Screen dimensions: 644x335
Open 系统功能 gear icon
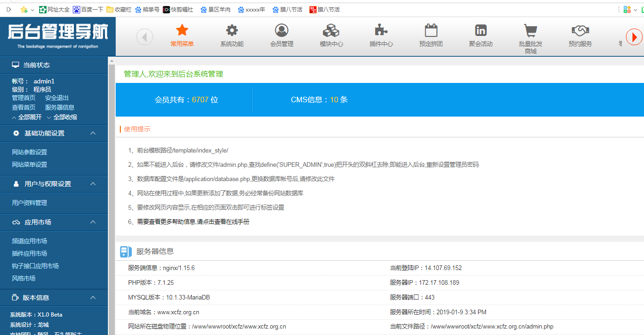point(232,30)
